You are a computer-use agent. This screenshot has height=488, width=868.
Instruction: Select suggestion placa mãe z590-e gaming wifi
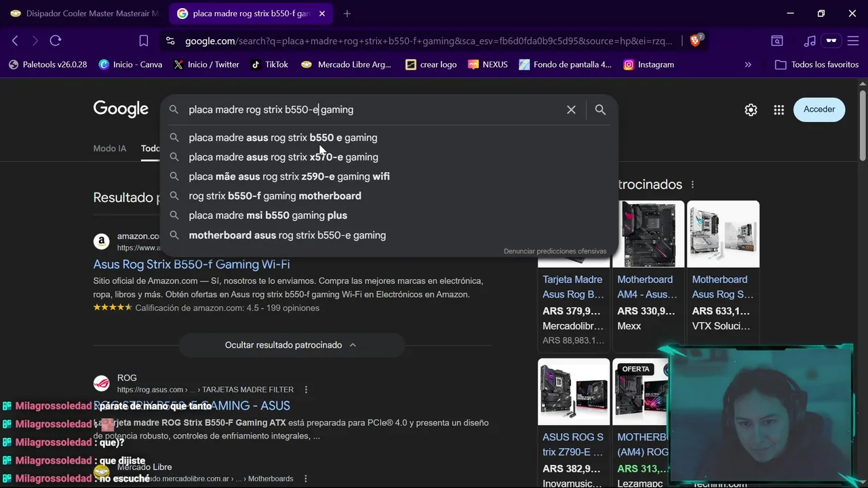tap(388, 176)
